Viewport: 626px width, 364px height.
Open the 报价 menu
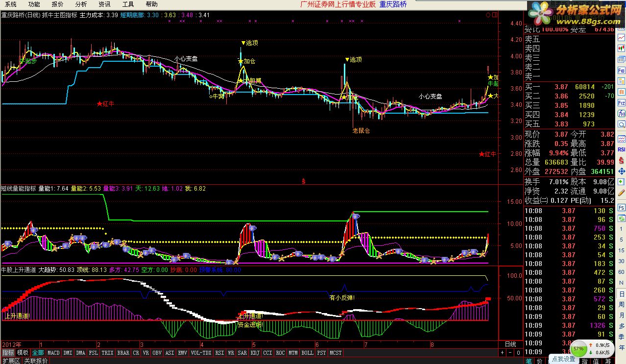click(x=57, y=4)
